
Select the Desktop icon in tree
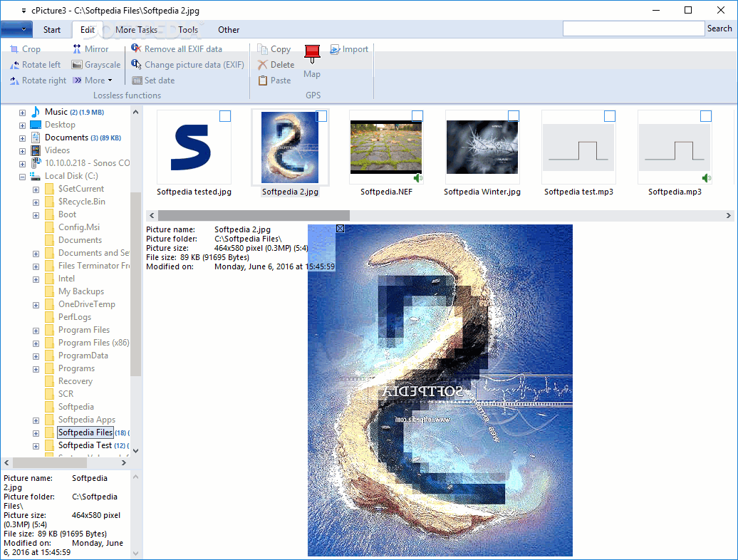click(x=36, y=125)
